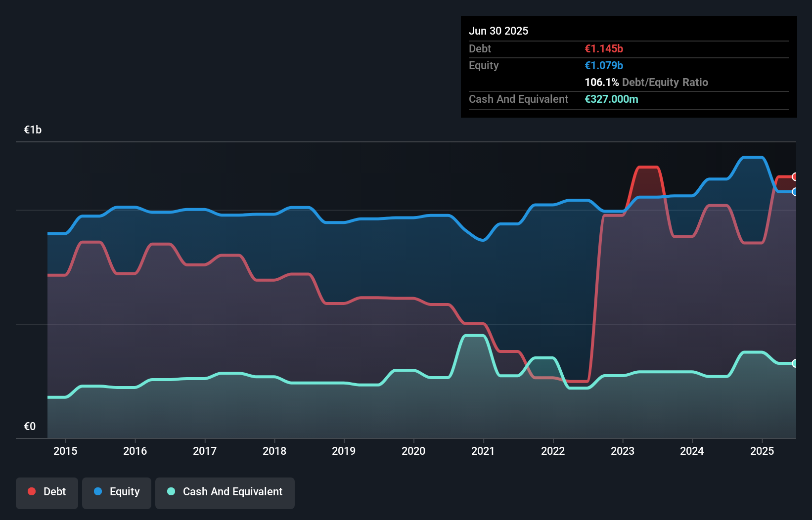This screenshot has height=520, width=812.
Task: Click the red dot in Debt legend
Action: pyautogui.click(x=31, y=491)
